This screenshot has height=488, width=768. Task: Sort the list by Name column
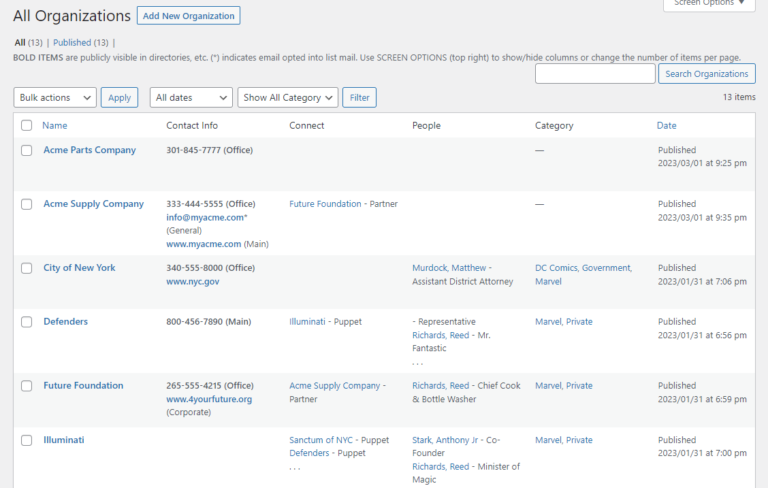pos(55,126)
